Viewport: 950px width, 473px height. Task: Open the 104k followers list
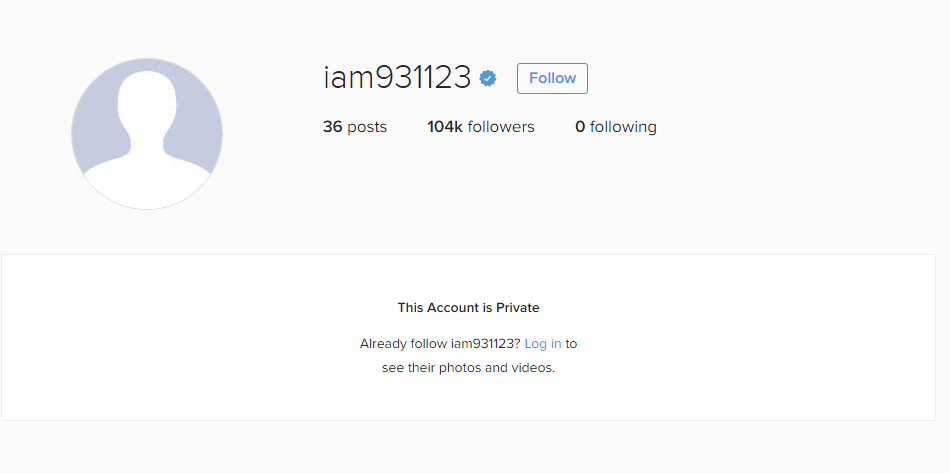point(480,127)
